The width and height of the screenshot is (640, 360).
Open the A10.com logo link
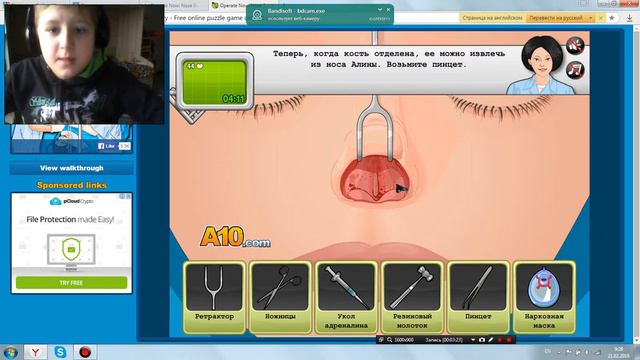pos(235,237)
